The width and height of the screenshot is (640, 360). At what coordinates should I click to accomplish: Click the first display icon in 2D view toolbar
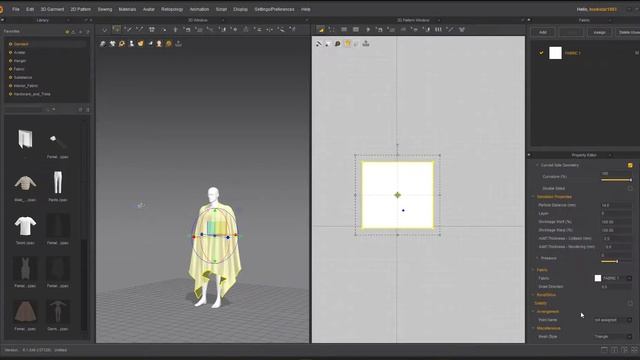coord(319,44)
